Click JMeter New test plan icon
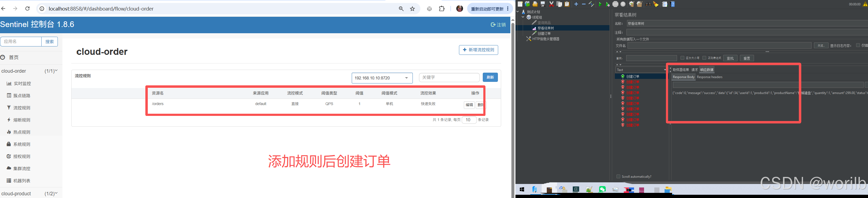 point(520,4)
